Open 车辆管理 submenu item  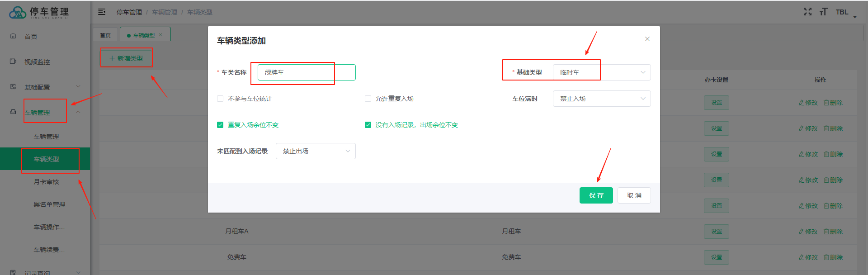46,137
